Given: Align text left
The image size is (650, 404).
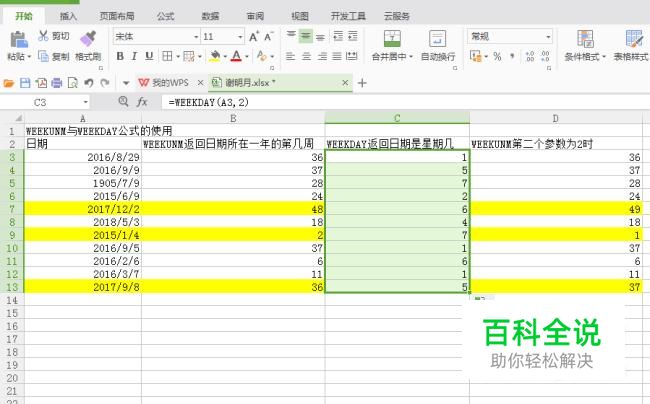Looking at the screenshot, I should pyautogui.click(x=291, y=56).
